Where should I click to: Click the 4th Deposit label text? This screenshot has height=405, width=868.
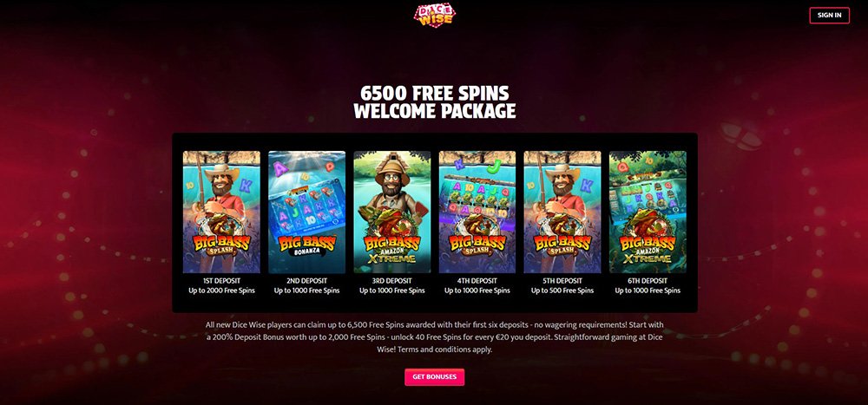coord(477,281)
